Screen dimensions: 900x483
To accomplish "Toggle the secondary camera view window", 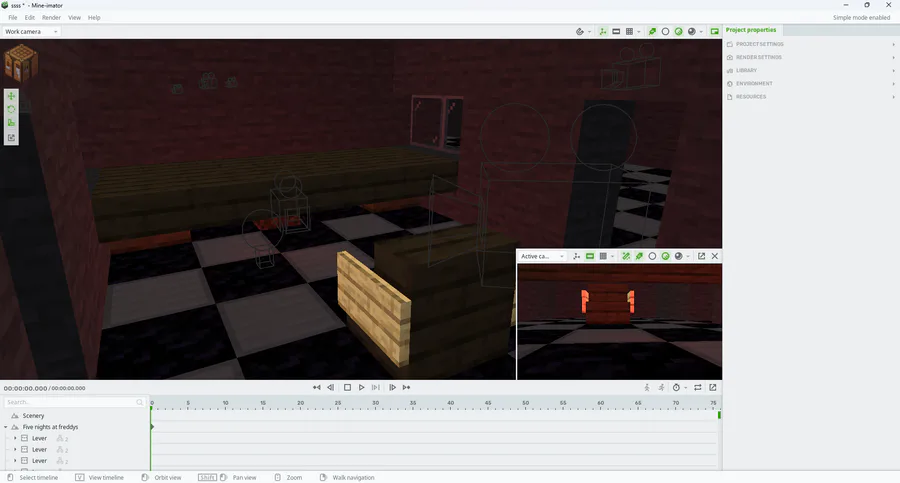I will click(715, 32).
